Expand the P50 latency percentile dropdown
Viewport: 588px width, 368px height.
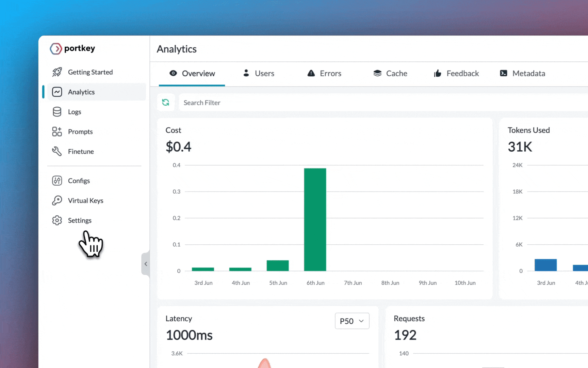(x=352, y=321)
